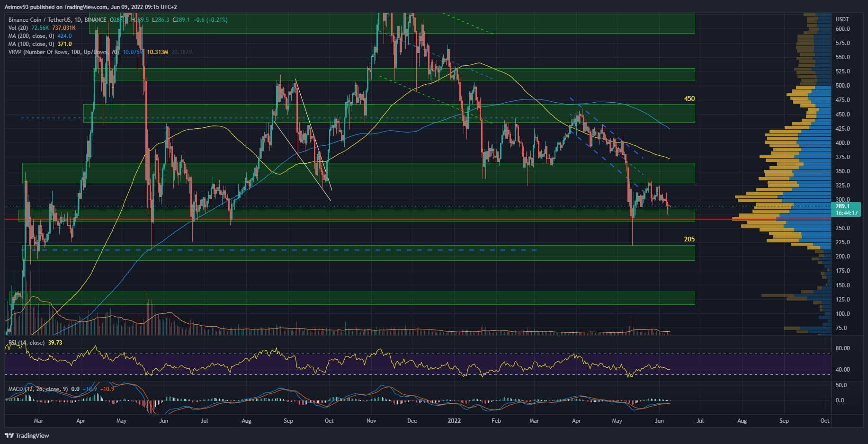Click the MACD 0.0 scale label
Image resolution: width=868 pixels, height=444 pixels.
point(840,400)
